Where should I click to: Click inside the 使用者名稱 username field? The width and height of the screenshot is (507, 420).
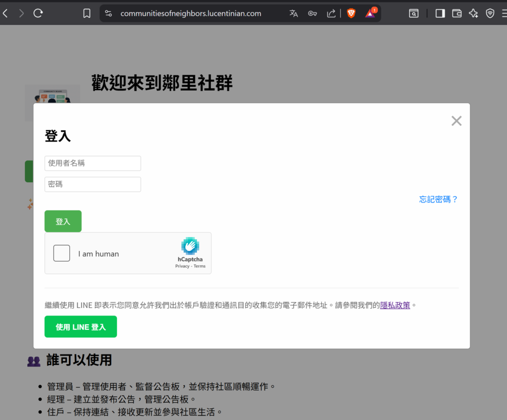click(93, 163)
